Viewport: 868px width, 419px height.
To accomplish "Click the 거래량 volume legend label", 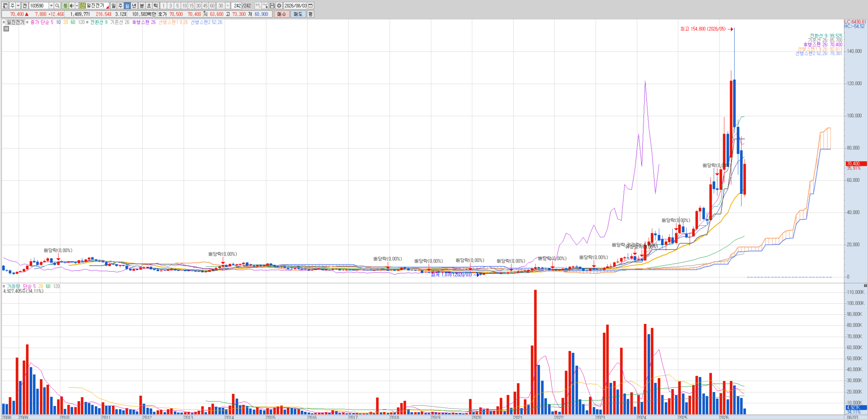I will 13,286.
